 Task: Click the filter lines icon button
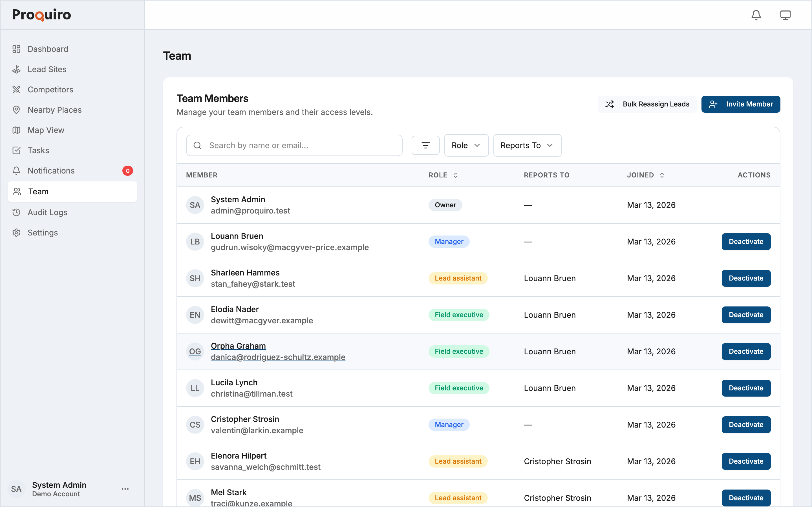pos(425,145)
